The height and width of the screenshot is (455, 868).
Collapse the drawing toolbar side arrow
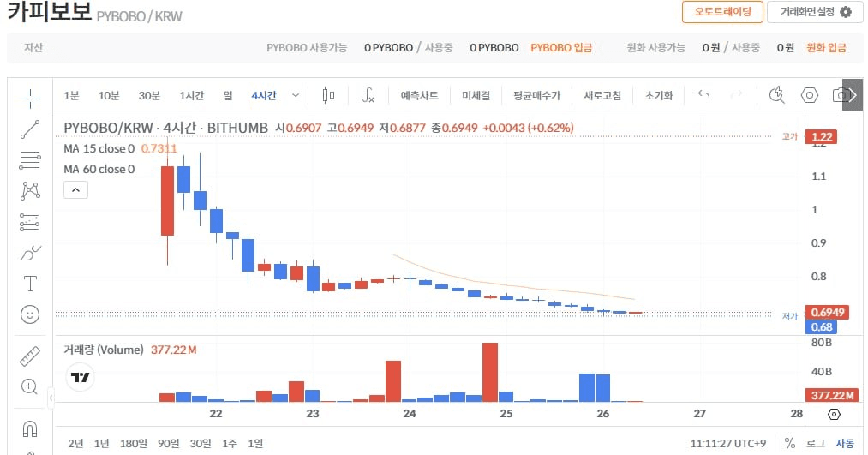click(x=51, y=398)
